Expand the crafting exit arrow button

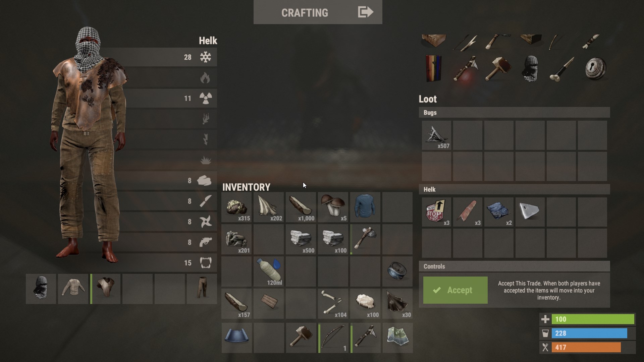[365, 11]
